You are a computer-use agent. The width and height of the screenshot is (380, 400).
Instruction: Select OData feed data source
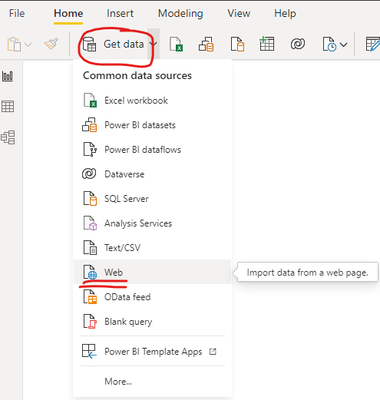pos(152,297)
